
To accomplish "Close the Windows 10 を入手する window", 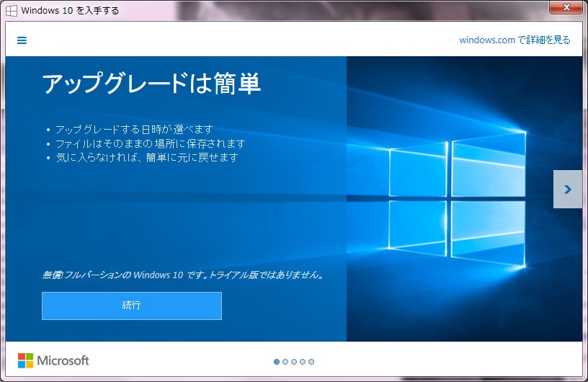I will click(566, 7).
